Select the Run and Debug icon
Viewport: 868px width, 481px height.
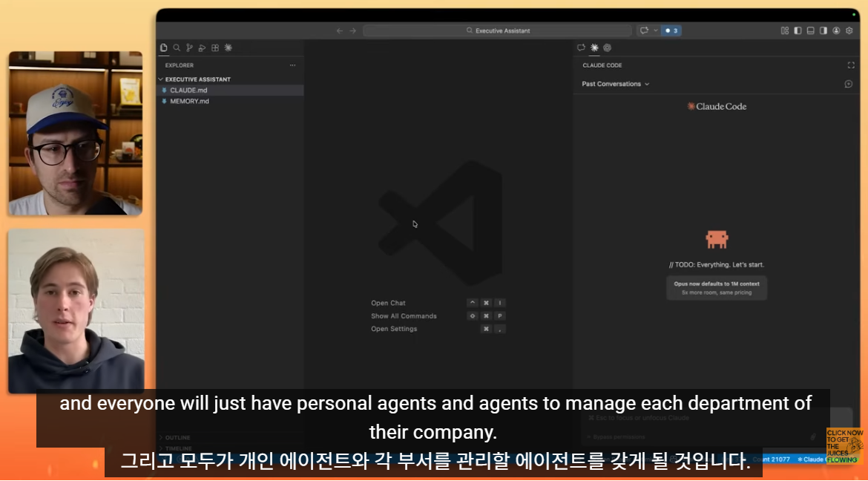coord(203,48)
